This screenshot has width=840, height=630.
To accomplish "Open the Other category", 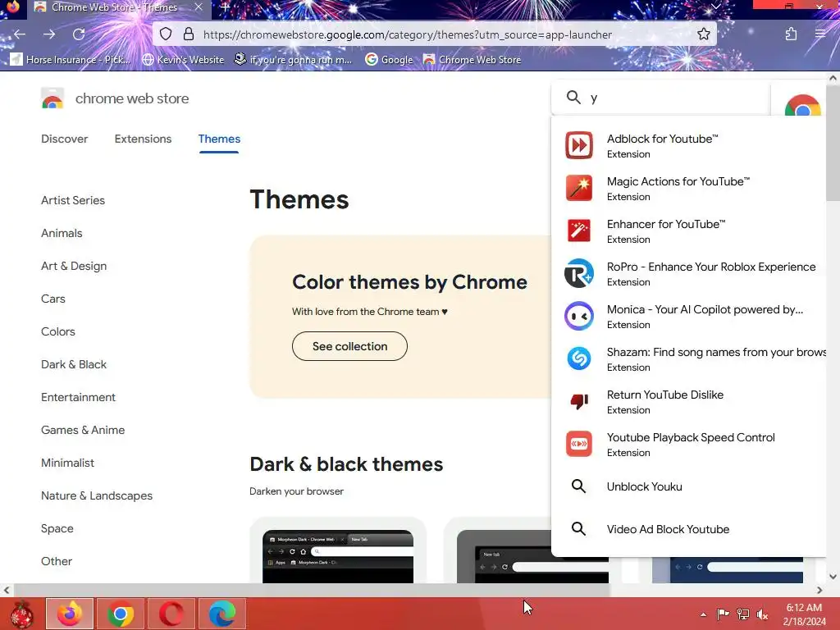I will [57, 561].
